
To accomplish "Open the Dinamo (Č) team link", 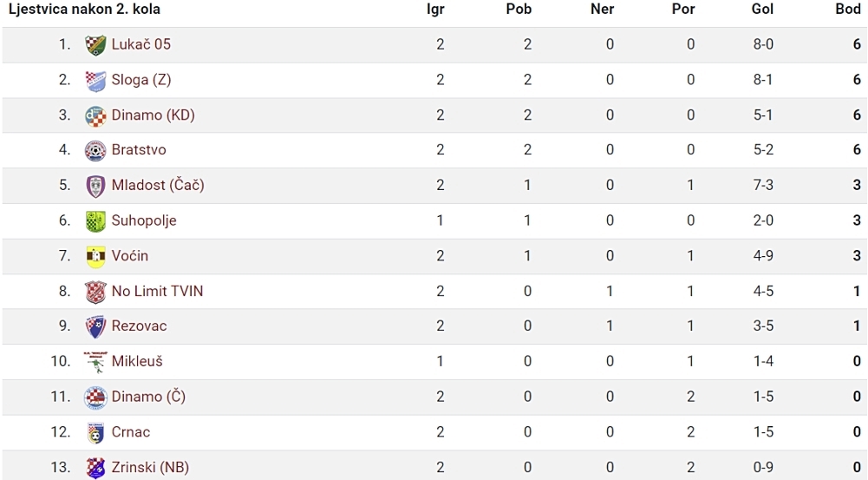I will pos(148,397).
